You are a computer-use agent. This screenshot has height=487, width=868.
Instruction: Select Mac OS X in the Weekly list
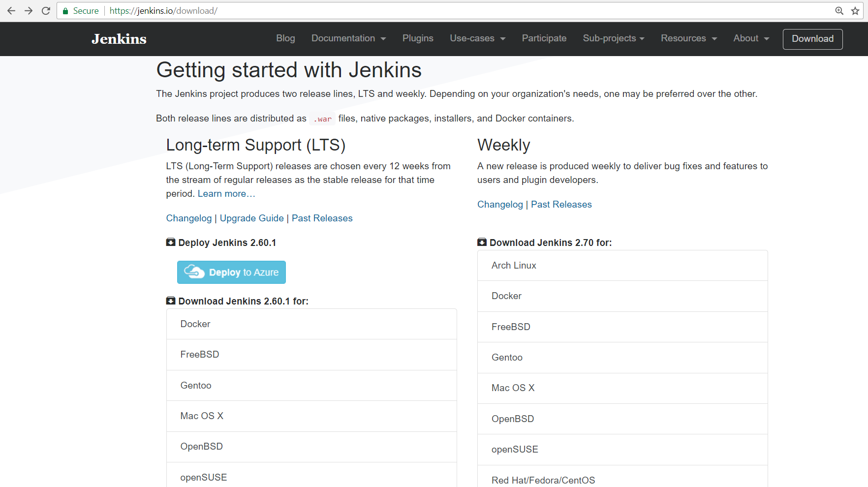[622, 388]
